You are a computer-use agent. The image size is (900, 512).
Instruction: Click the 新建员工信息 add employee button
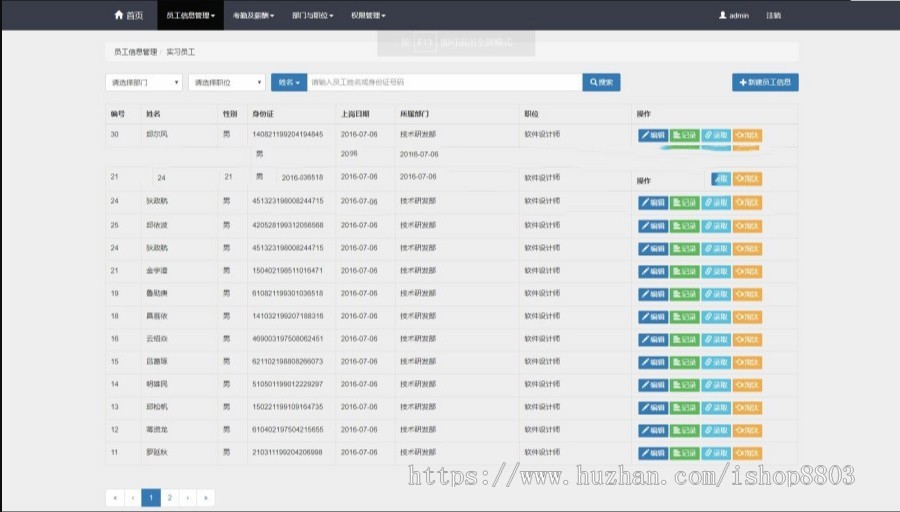tap(765, 82)
